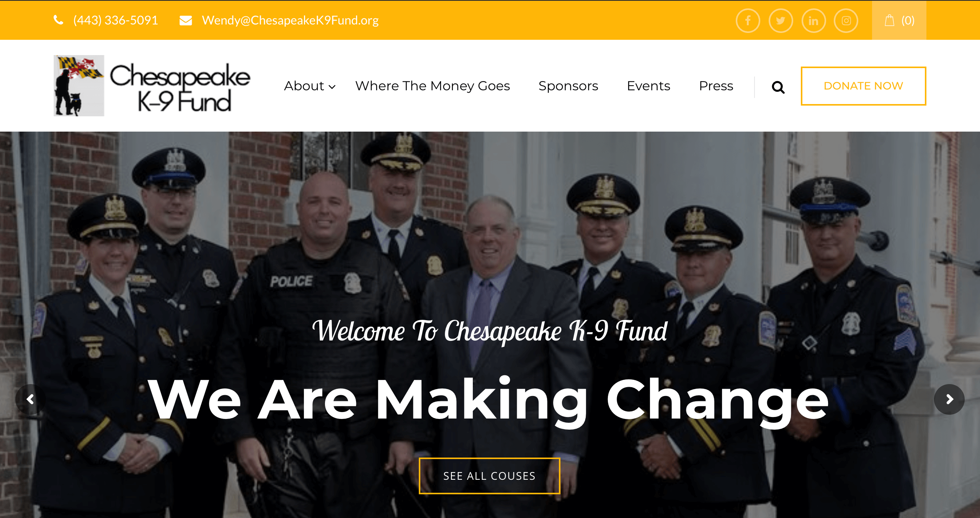
Task: Click See All Couses button
Action: pos(489,476)
